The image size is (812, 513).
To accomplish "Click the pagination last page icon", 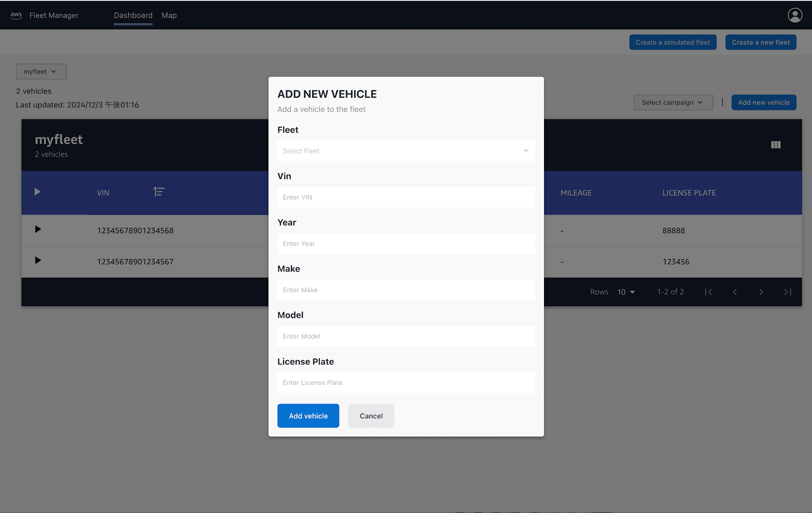I will click(788, 291).
